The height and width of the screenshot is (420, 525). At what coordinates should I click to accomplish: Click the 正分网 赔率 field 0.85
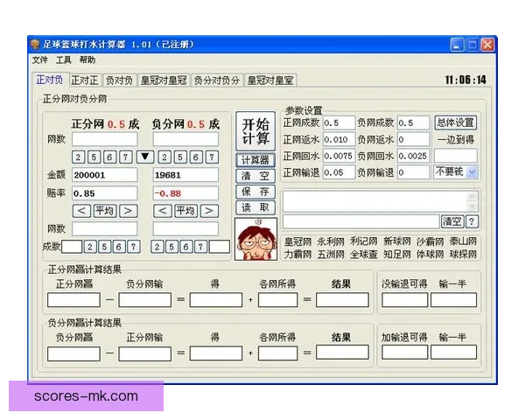tap(104, 193)
